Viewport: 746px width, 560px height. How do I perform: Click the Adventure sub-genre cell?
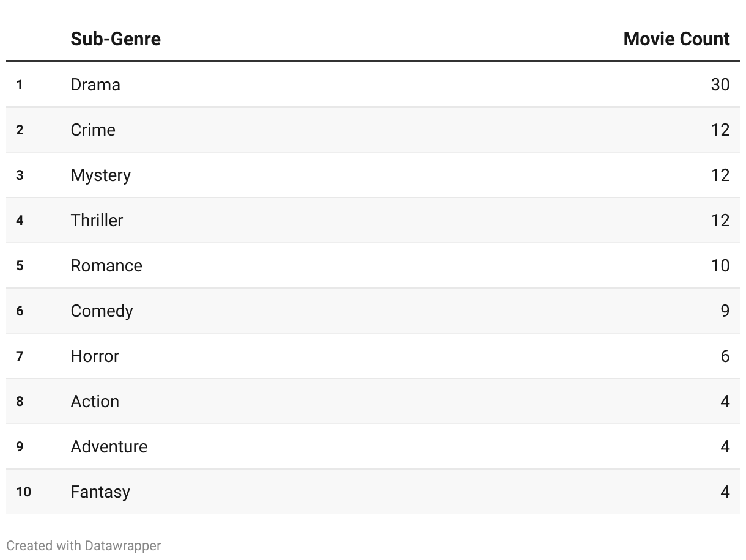[x=109, y=446]
